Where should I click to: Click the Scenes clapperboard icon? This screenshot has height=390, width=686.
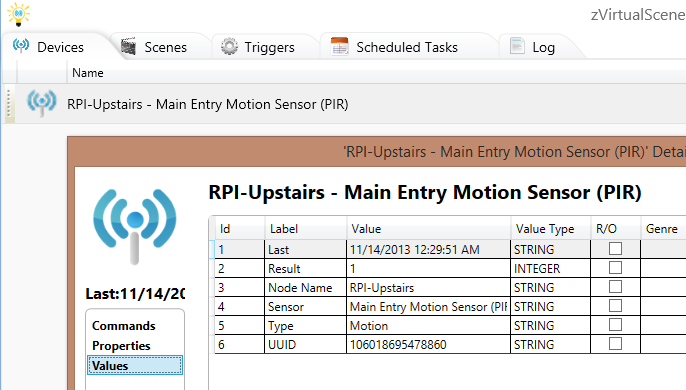[129, 46]
